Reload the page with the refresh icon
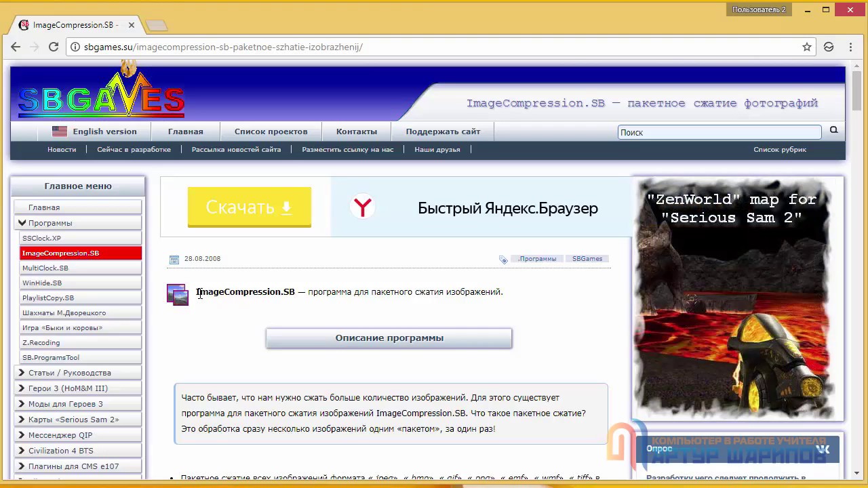This screenshot has width=868, height=488. 54,47
